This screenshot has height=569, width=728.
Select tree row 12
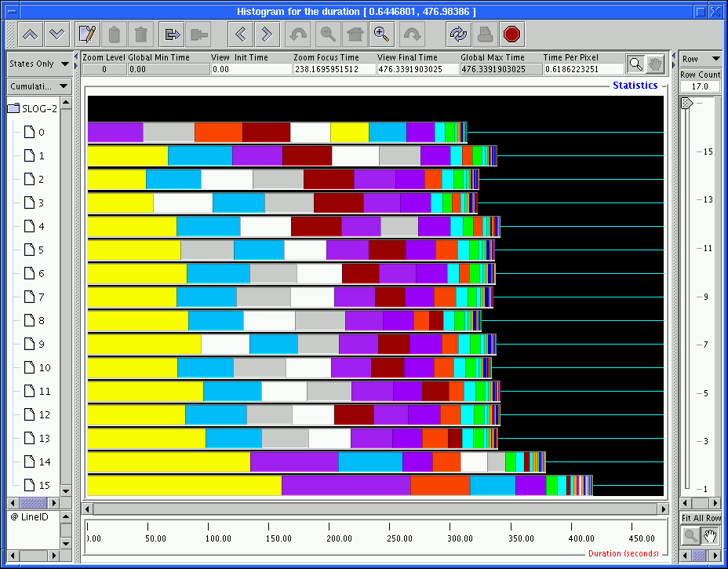click(x=37, y=415)
